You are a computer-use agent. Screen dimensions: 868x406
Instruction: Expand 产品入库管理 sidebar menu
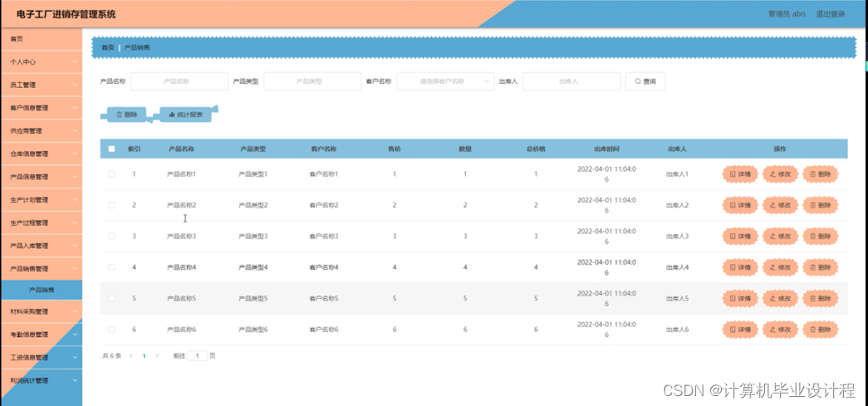(41, 246)
